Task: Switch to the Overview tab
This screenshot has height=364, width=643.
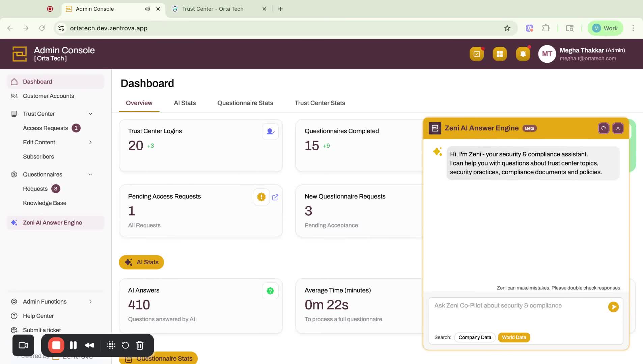Action: (139, 103)
